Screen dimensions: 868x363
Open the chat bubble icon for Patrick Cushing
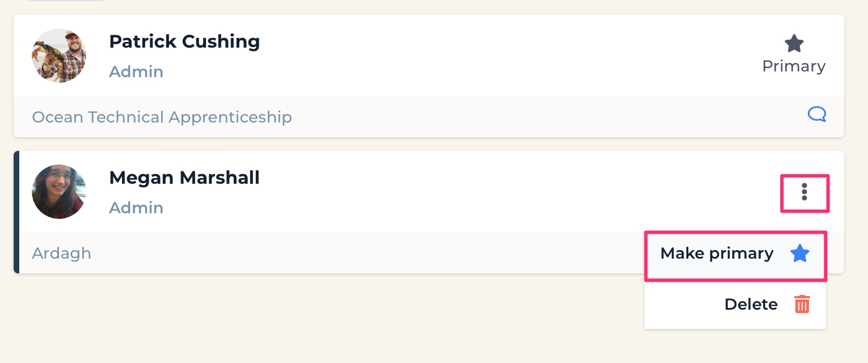point(817,115)
